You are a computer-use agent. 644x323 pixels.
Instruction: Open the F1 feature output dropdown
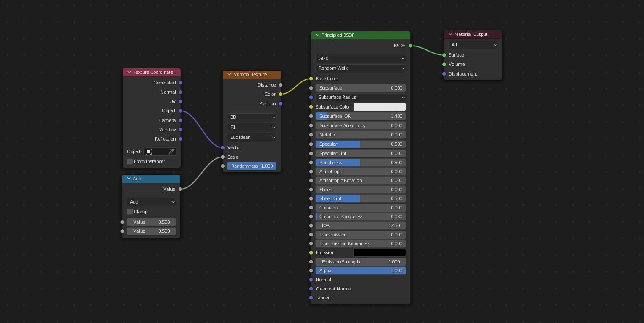(x=252, y=127)
